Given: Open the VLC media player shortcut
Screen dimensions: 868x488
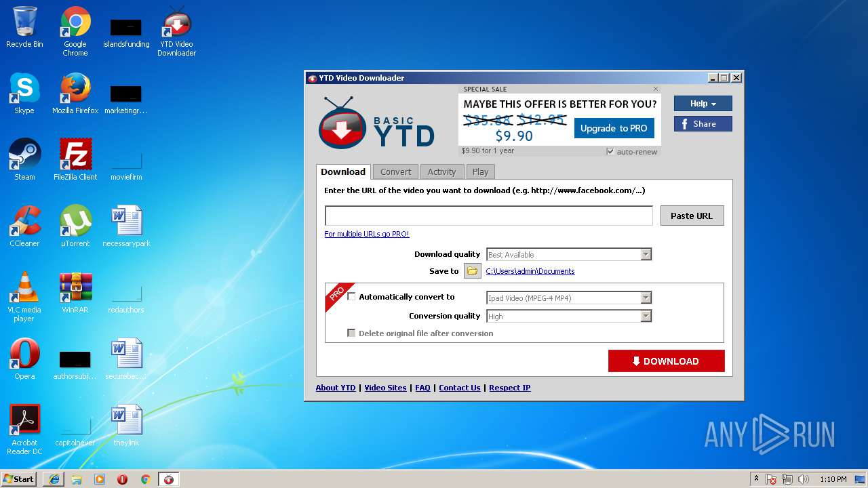Looking at the screenshot, I should [x=24, y=297].
